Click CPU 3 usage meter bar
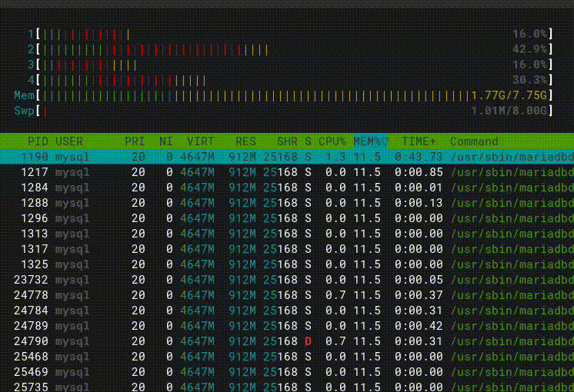The image size is (574, 392). [x=294, y=65]
